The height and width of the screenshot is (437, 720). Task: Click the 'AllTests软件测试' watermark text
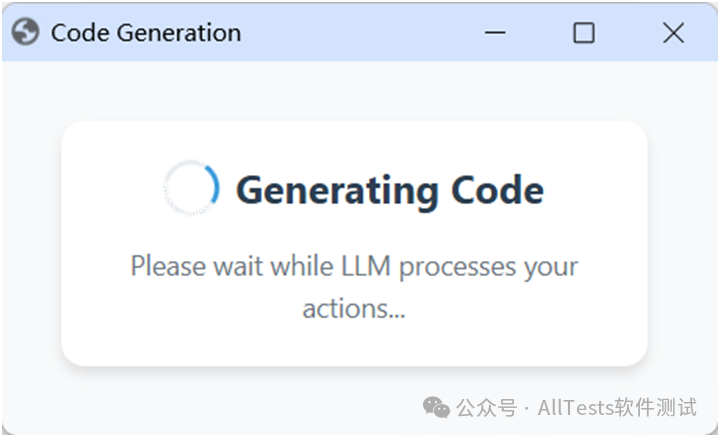[x=617, y=408]
